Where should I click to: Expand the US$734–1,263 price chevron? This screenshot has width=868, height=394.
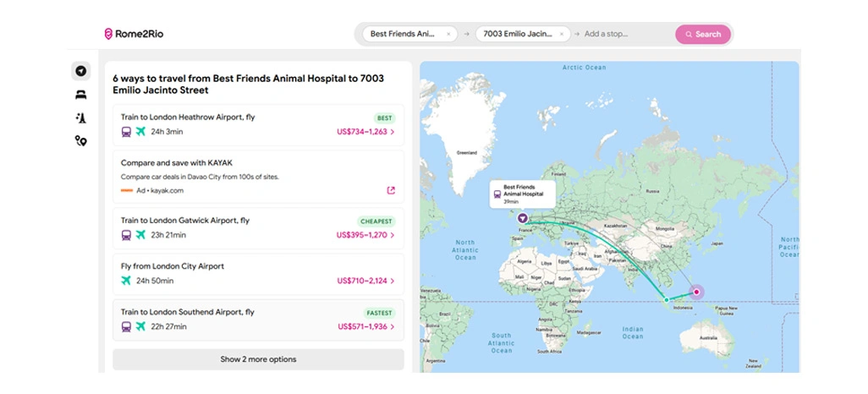click(393, 132)
